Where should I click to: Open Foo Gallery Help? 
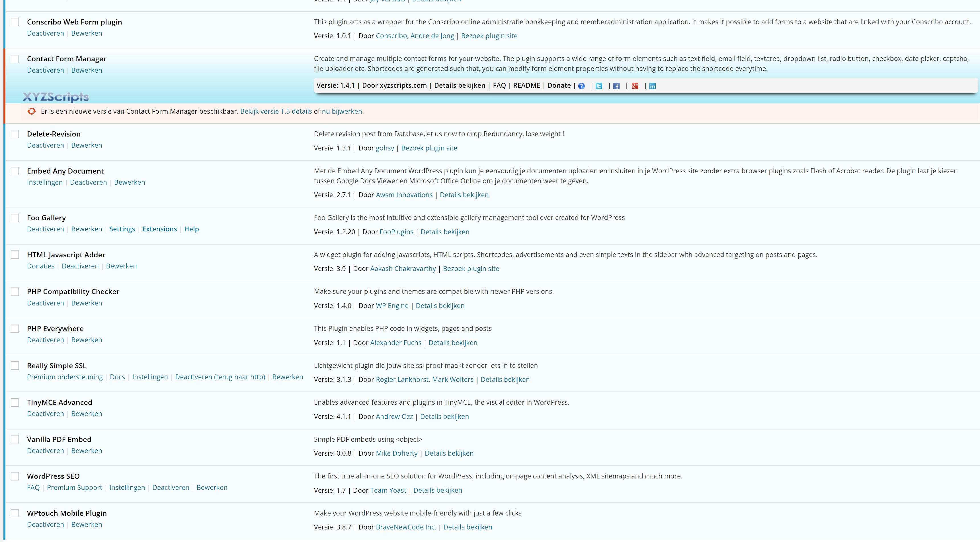tap(191, 229)
